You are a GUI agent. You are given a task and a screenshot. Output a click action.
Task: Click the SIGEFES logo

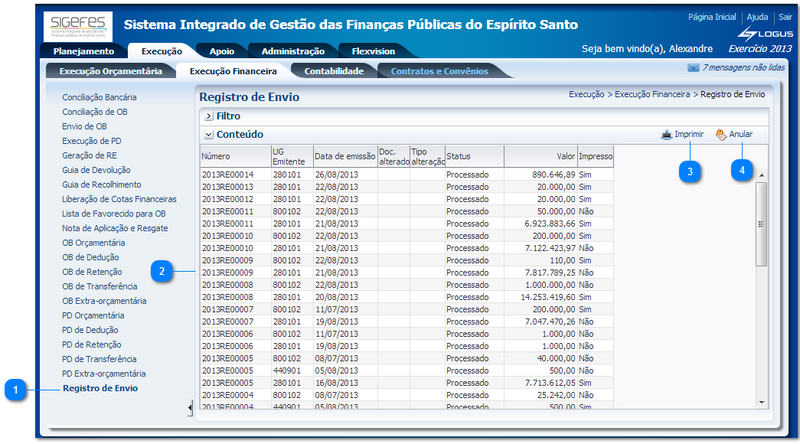pyautogui.click(x=78, y=27)
